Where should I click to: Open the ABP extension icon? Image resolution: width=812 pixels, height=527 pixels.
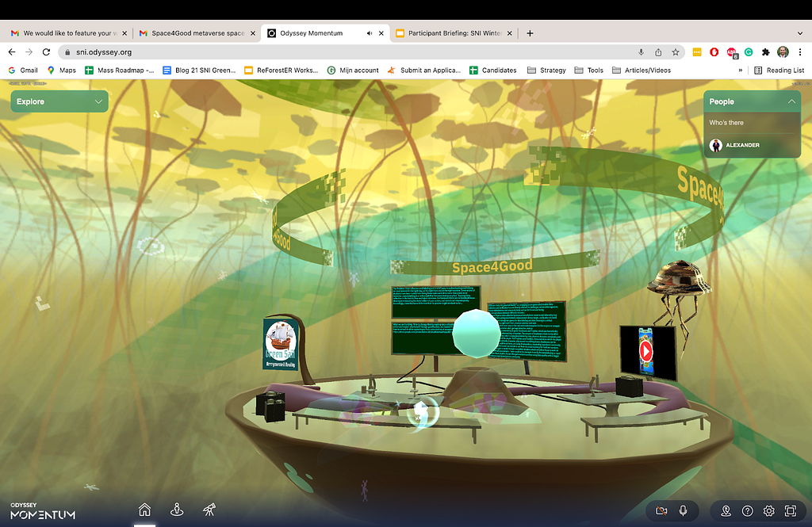click(x=732, y=52)
